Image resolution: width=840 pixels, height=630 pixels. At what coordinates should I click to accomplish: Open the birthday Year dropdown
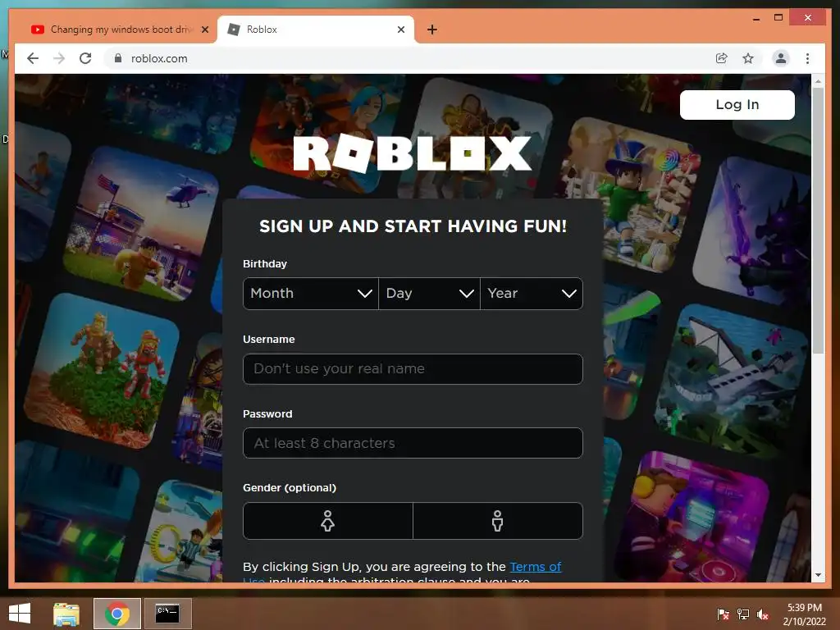point(532,294)
